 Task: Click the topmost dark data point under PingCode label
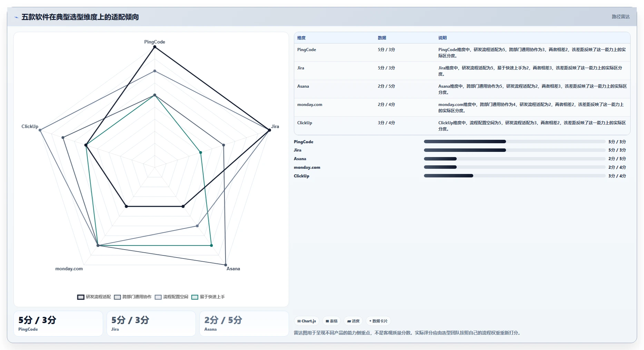click(x=155, y=47)
